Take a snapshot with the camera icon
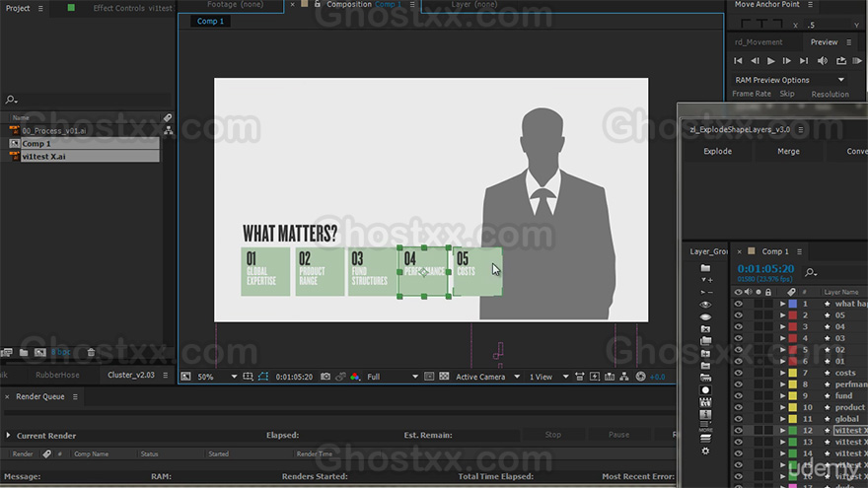The width and height of the screenshot is (868, 488). point(325,377)
